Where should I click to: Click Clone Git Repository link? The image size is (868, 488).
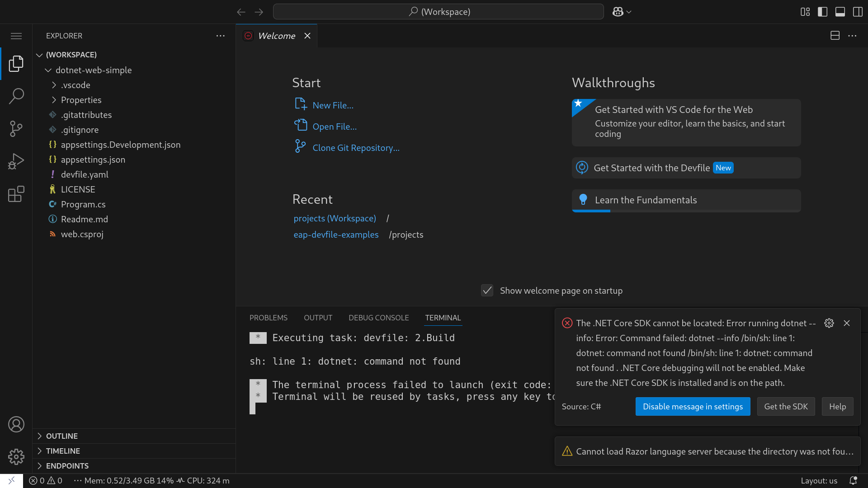[x=356, y=148]
